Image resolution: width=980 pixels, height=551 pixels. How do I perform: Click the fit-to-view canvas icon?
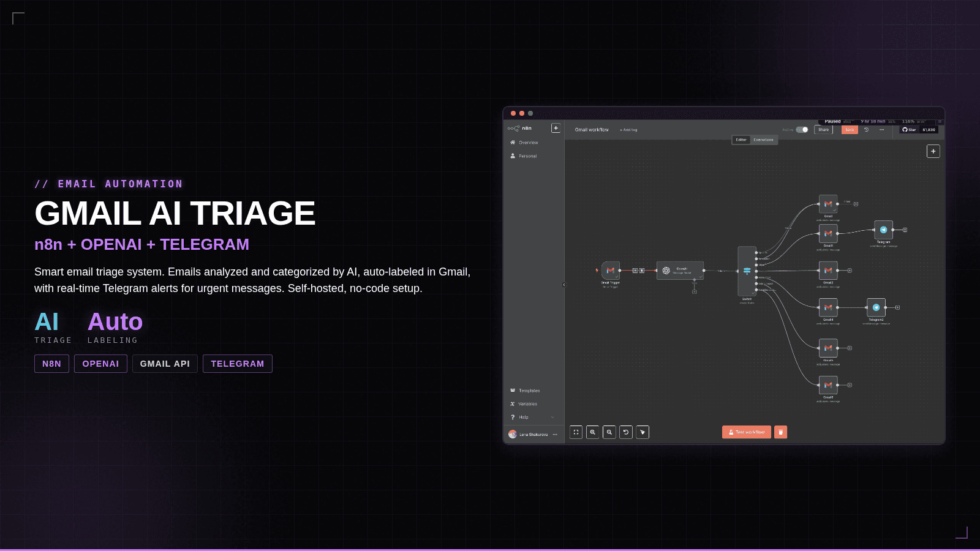pyautogui.click(x=576, y=432)
